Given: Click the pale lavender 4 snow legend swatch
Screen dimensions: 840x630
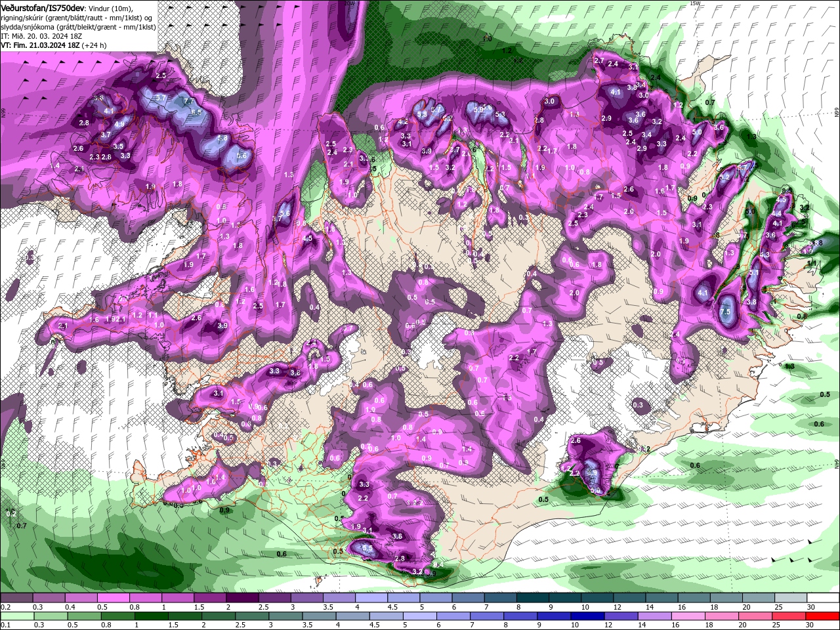Looking at the screenshot, I should click(370, 598).
